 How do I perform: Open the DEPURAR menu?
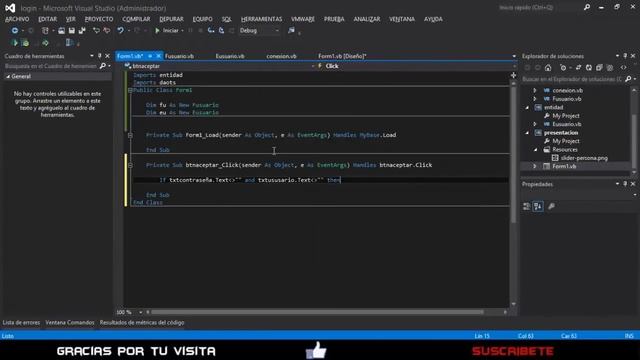point(171,19)
